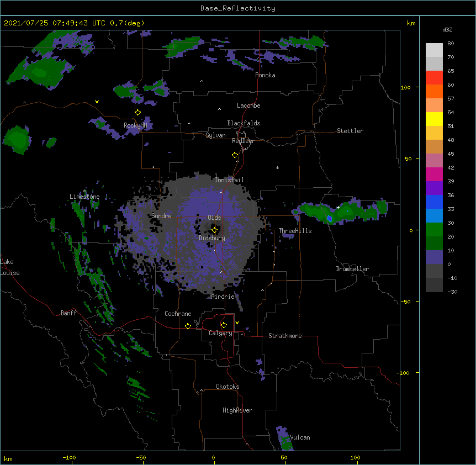Click the Stettler label
Image resolution: width=476 pixels, height=465 pixels.
(350, 131)
